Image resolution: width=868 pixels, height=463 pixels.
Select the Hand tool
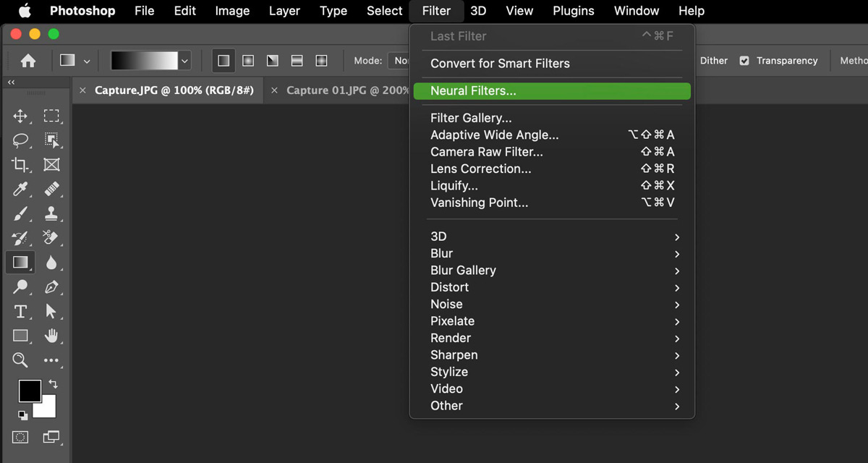pyautogui.click(x=51, y=336)
